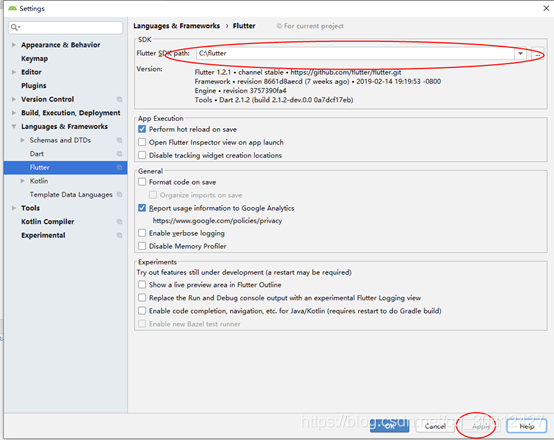Open the Dart settings page

[x=37, y=154]
